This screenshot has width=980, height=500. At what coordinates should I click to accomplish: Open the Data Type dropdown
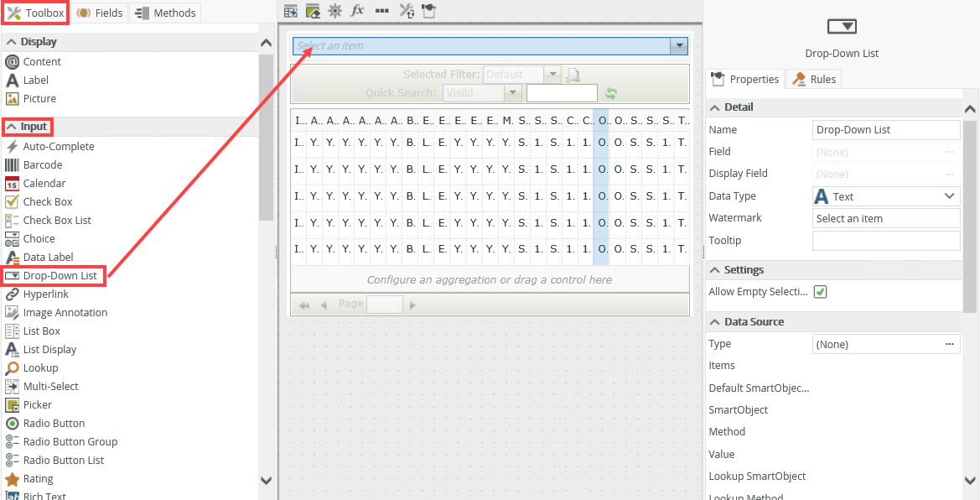885,195
